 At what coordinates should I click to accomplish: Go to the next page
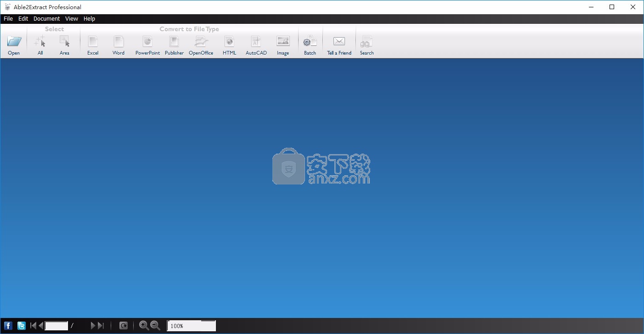pos(93,326)
